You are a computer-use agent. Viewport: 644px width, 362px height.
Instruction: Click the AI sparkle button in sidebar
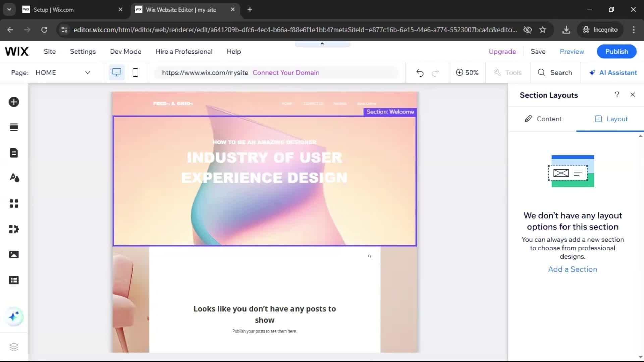click(14, 317)
